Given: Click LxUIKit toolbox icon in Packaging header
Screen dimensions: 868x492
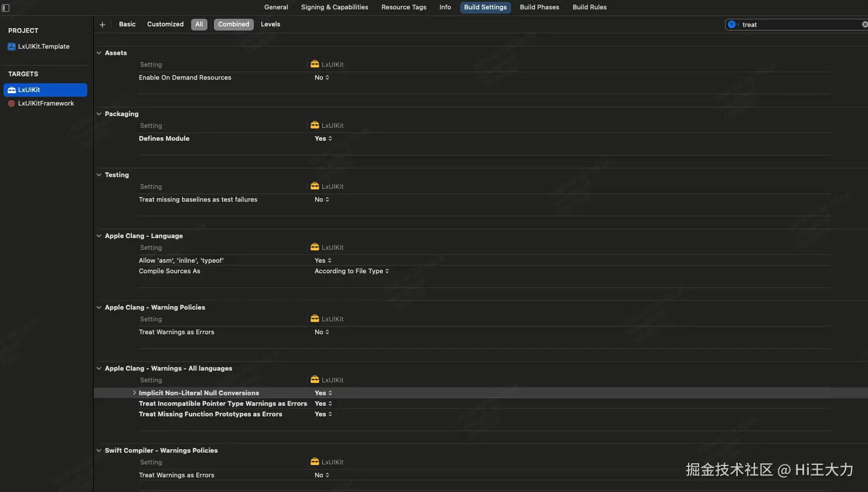Looking at the screenshot, I should pyautogui.click(x=315, y=125).
